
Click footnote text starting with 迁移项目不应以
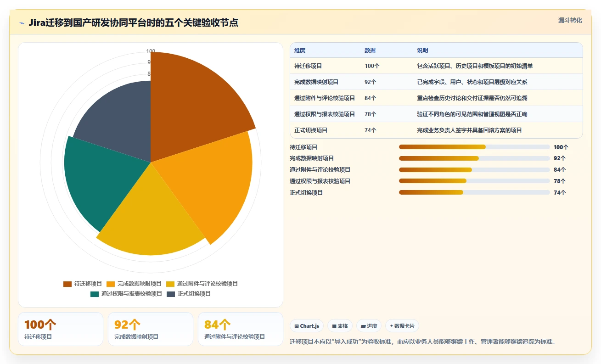pos(423,342)
